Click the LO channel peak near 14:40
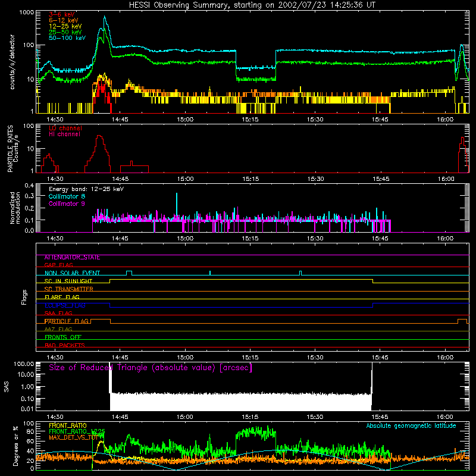 99,136
